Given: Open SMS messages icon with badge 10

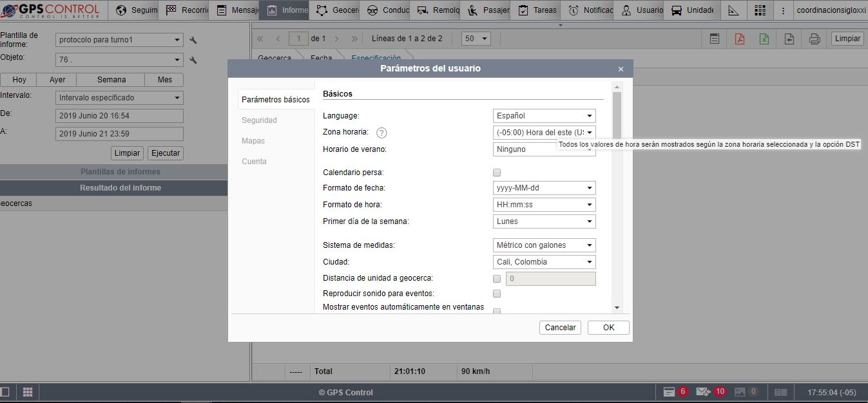Looking at the screenshot, I should pos(703,391).
